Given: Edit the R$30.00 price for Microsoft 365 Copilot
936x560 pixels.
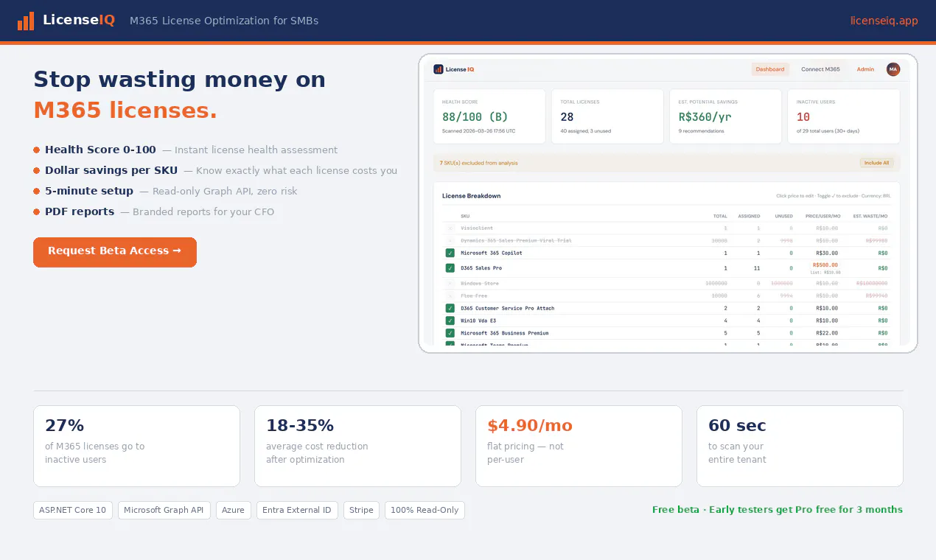Looking at the screenshot, I should 827,253.
